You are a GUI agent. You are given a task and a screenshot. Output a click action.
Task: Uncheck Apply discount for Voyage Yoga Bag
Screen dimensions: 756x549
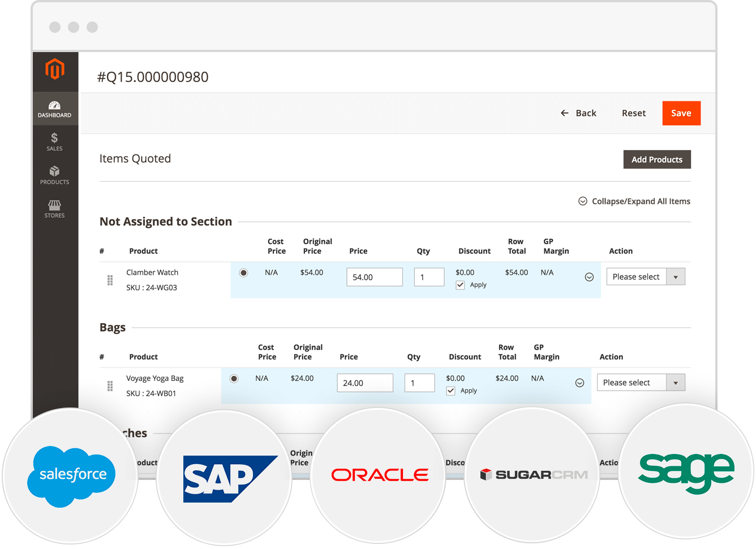(x=451, y=391)
